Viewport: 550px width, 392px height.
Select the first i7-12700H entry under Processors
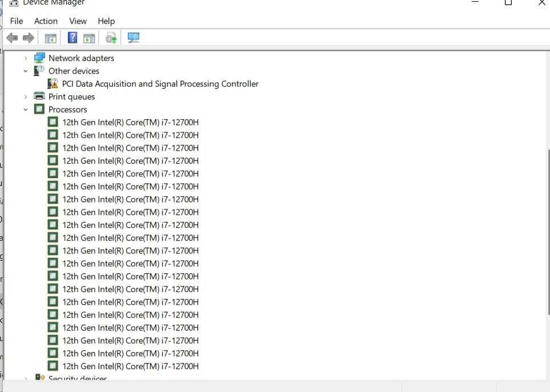130,122
